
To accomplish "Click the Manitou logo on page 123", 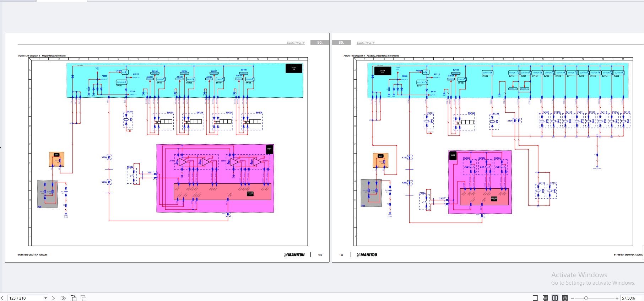I will (294, 255).
